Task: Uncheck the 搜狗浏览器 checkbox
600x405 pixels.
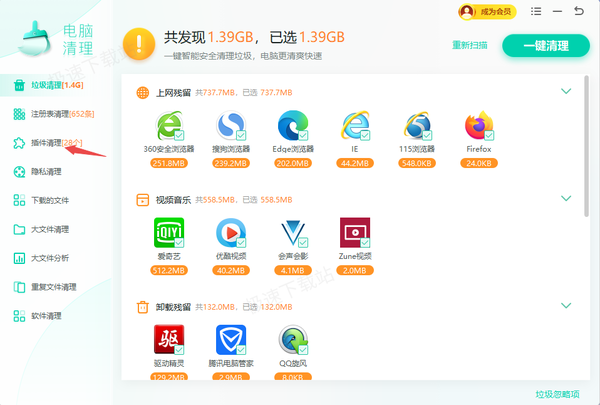Action: 241,135
